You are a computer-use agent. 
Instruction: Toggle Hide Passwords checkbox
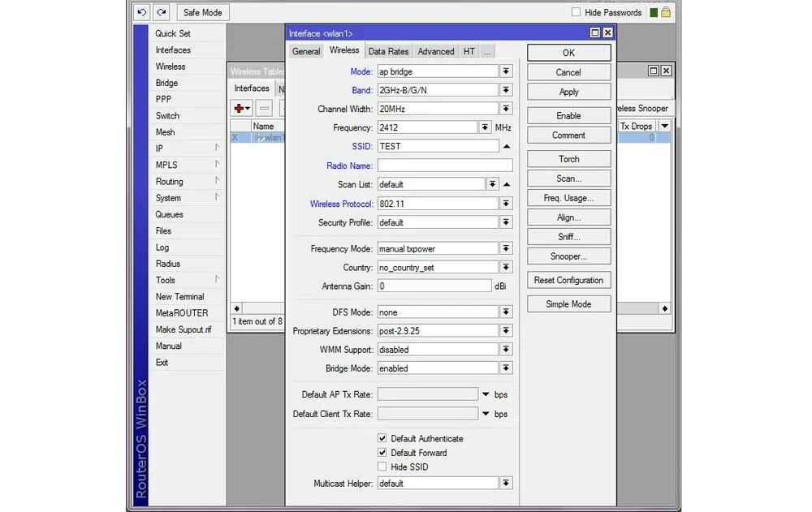[x=576, y=12]
